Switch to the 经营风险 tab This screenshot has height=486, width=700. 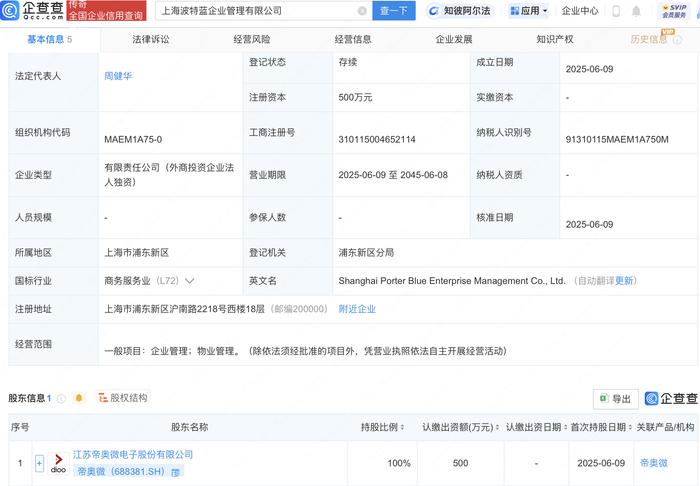[252, 39]
